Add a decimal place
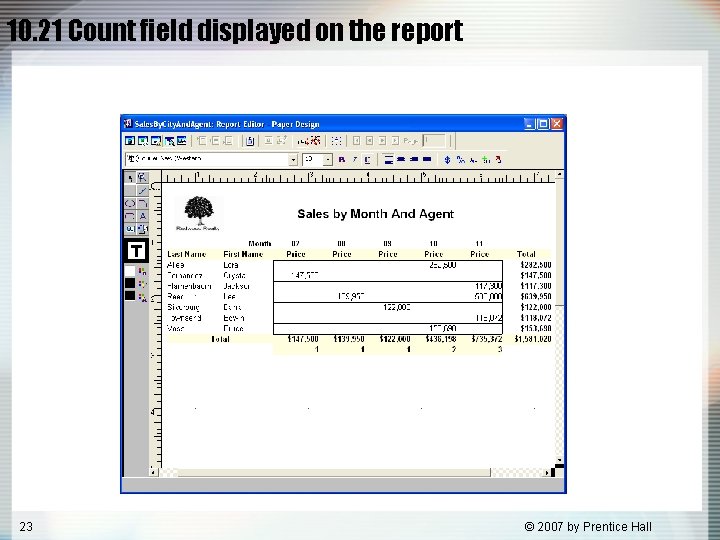Viewport: 720px width, 540px height. tap(486, 160)
